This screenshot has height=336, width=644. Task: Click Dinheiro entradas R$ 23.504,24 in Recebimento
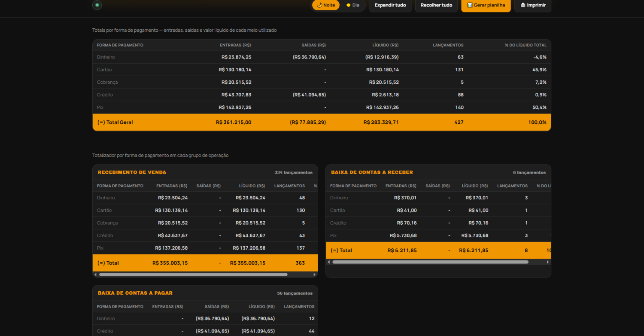173,198
